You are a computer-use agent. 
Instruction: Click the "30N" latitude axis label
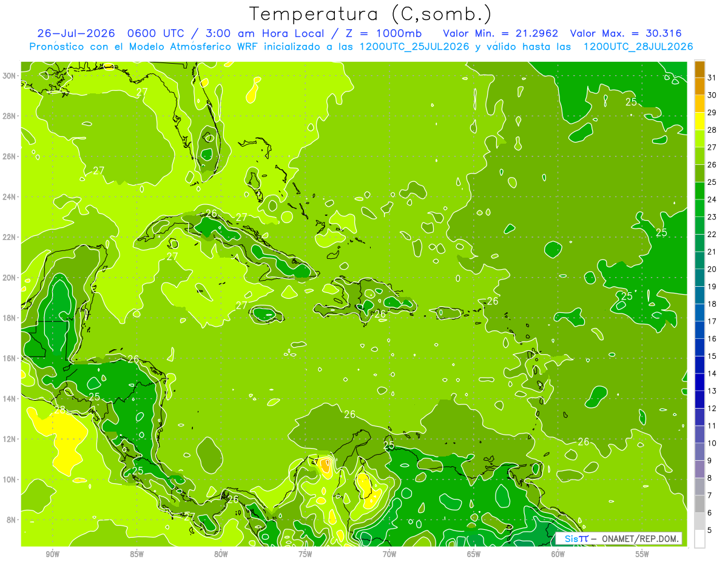click(10, 75)
